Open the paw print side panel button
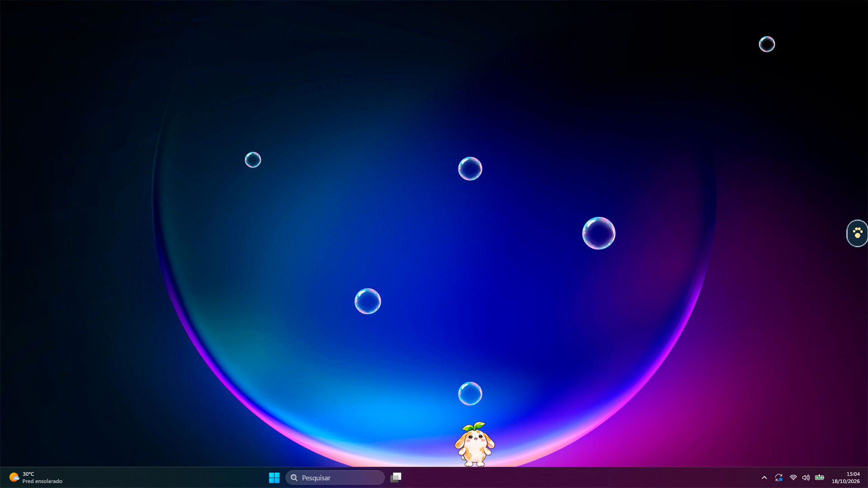Screen dimensions: 868x488 point(857,233)
